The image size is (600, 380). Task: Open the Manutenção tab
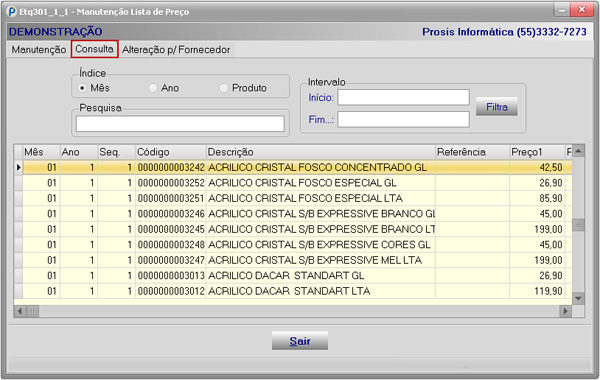pyautogui.click(x=39, y=50)
